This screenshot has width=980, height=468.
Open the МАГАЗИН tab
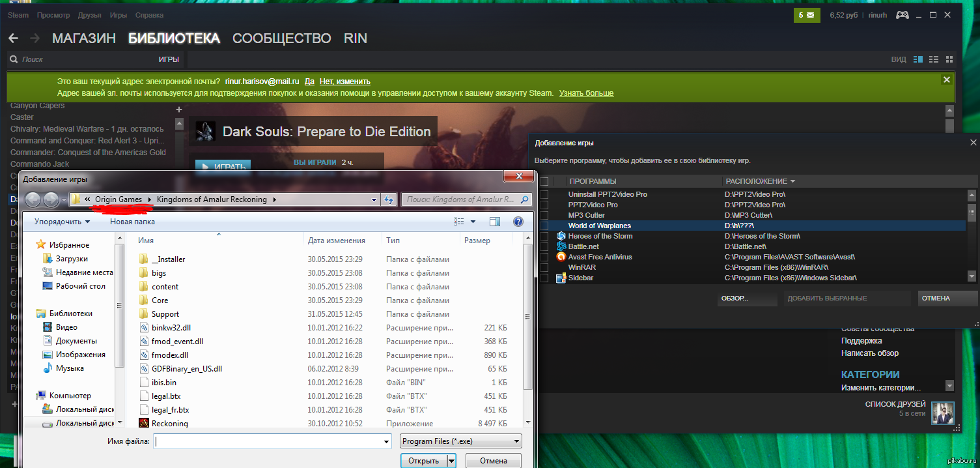tap(84, 38)
